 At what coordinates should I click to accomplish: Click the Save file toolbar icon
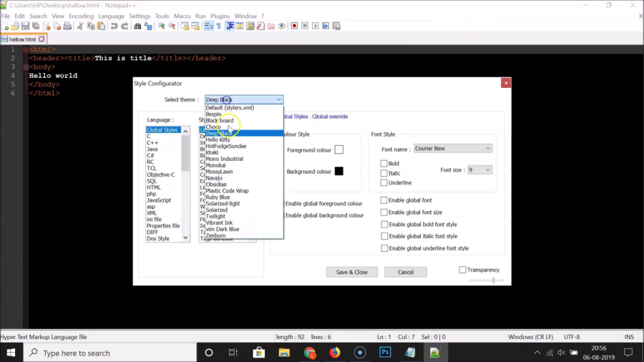pyautogui.click(x=25, y=26)
